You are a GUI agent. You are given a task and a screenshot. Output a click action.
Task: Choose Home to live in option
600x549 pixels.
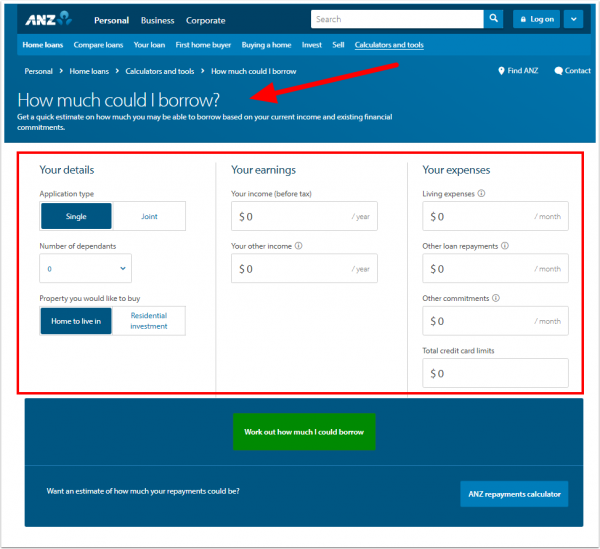tap(76, 321)
